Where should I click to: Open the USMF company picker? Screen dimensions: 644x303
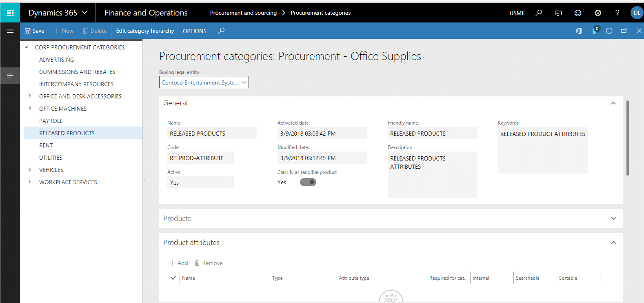coord(517,13)
